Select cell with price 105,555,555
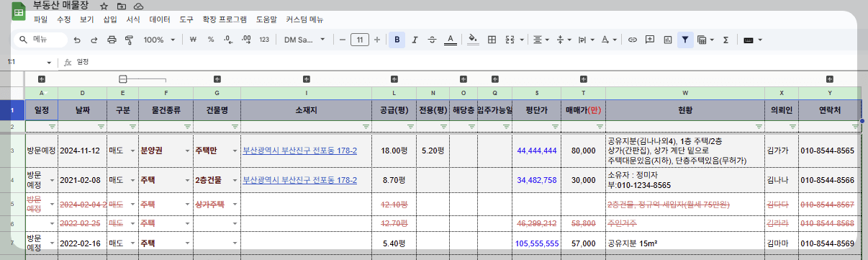Viewport: 868px width, 260px height. (x=537, y=243)
